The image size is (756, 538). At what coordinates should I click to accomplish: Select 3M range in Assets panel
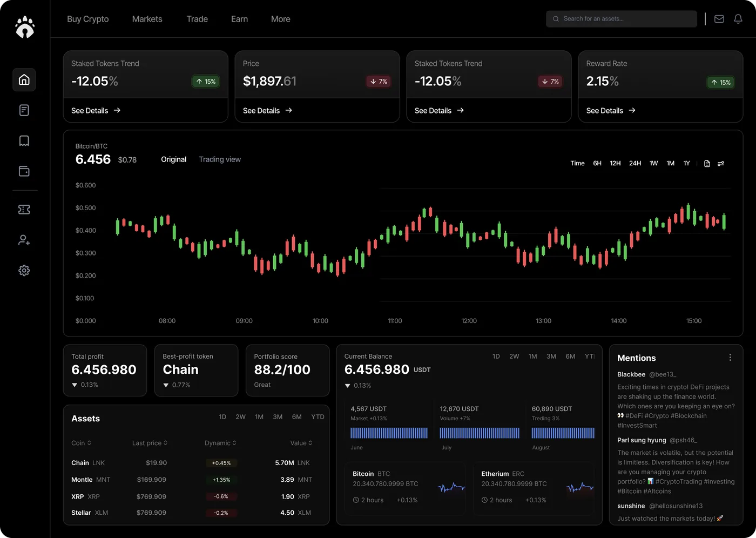coord(278,417)
